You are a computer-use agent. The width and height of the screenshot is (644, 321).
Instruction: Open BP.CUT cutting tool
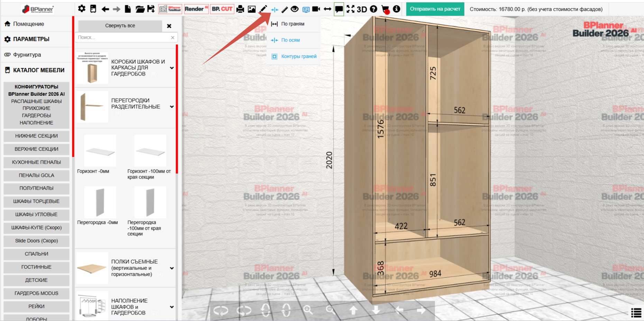tap(222, 9)
